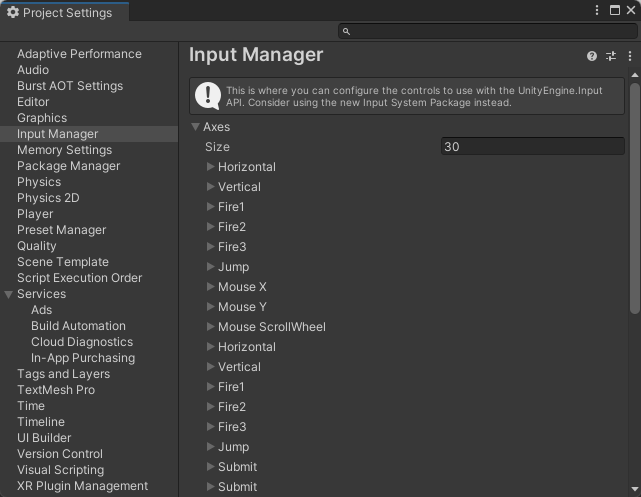
Task: Open the Input Manager help documentation icon
Action: tap(592, 56)
